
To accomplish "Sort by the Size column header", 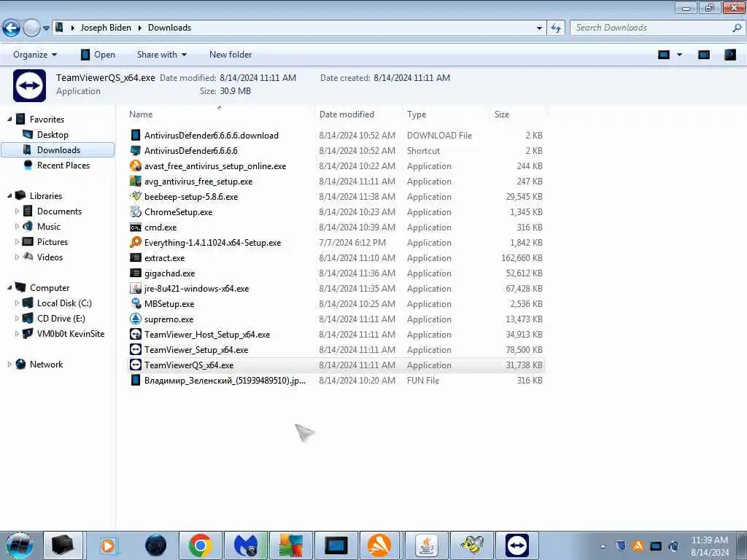I will [x=519, y=114].
